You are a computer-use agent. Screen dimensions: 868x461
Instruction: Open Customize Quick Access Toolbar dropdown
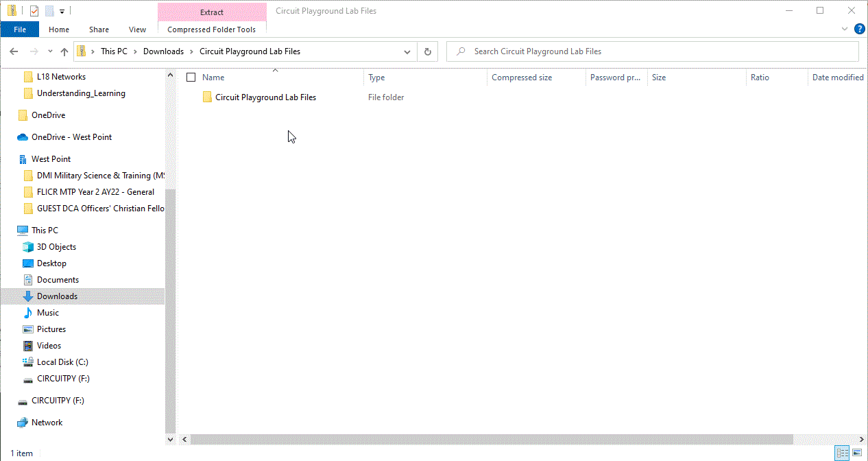[x=62, y=11]
